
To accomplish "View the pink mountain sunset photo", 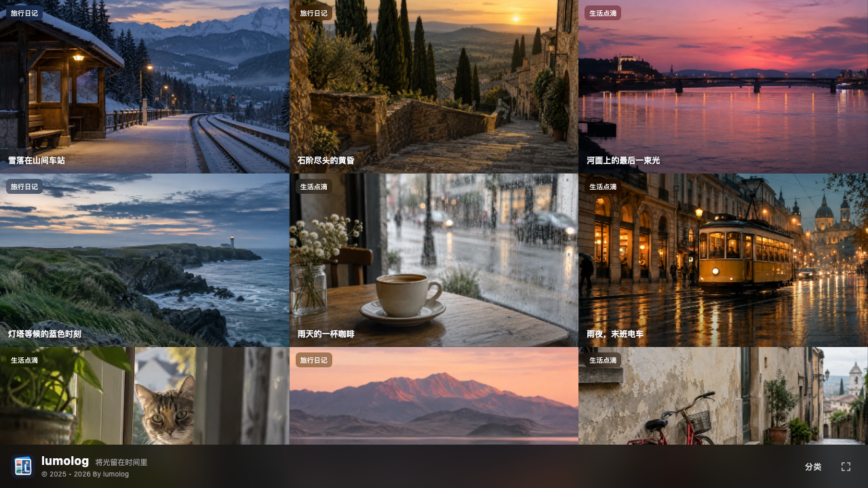I will (x=434, y=396).
